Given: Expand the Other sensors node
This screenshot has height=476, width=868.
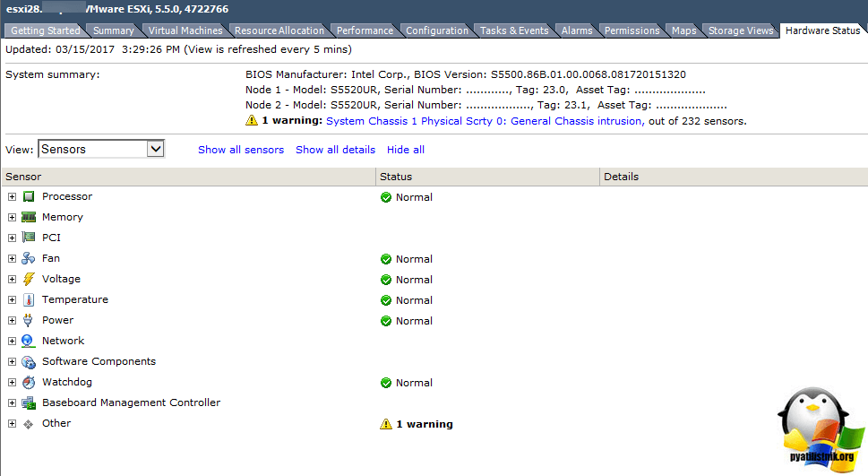Looking at the screenshot, I should point(12,423).
